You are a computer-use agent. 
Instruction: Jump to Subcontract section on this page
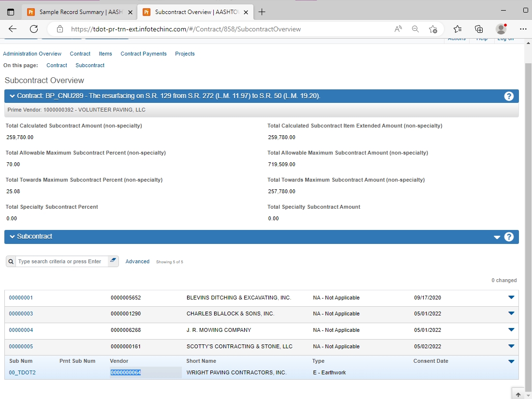point(90,65)
